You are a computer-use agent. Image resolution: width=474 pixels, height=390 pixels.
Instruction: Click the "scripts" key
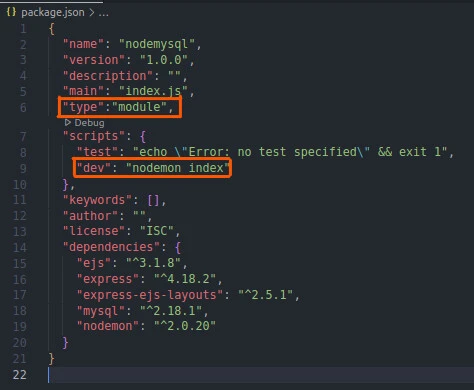94,136
